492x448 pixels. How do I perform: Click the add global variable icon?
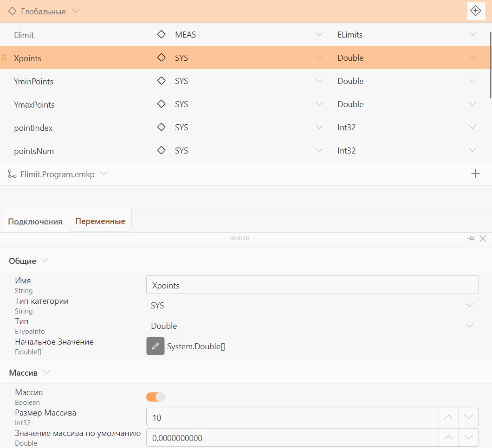(476, 11)
